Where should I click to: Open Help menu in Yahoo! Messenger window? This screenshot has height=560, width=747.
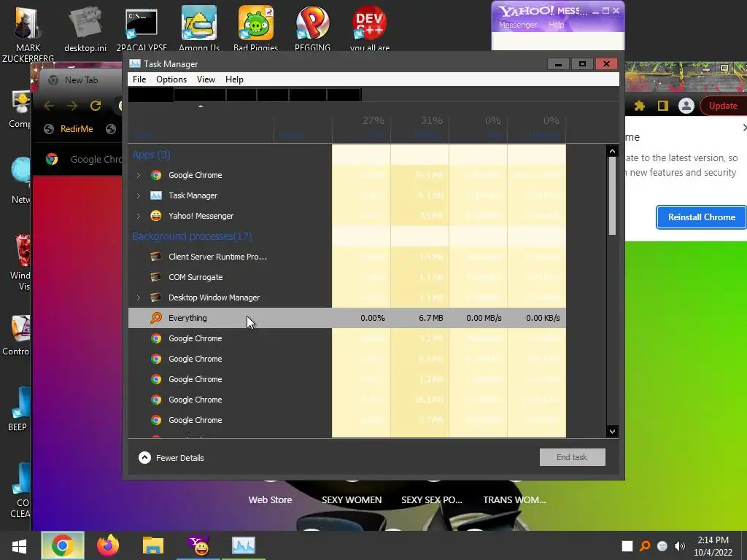[556, 25]
